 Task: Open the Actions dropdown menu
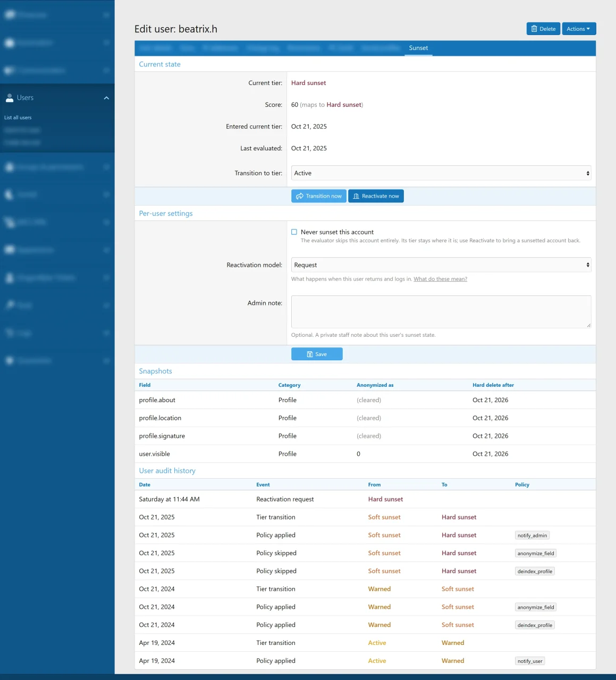(x=579, y=29)
